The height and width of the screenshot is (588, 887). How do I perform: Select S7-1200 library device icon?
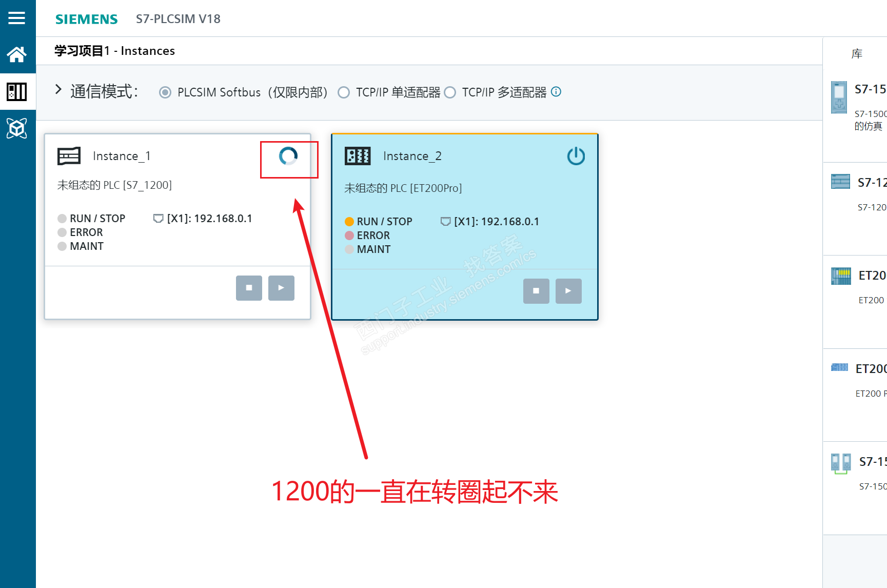(x=840, y=182)
